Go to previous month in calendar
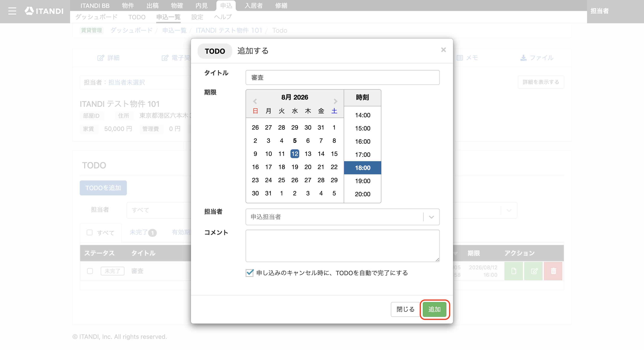644x350 pixels. click(255, 101)
